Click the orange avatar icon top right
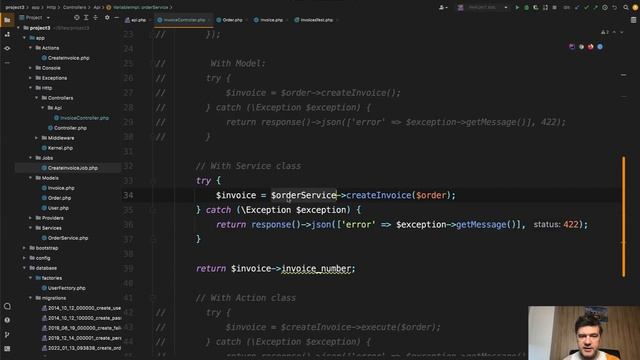Viewport: 640px width, 360px height. pos(635,7)
